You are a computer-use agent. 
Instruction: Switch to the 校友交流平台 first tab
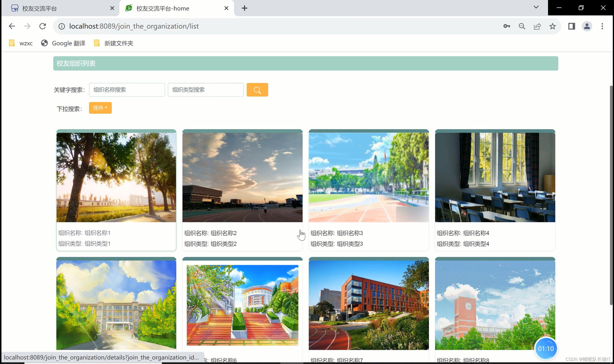click(60, 9)
